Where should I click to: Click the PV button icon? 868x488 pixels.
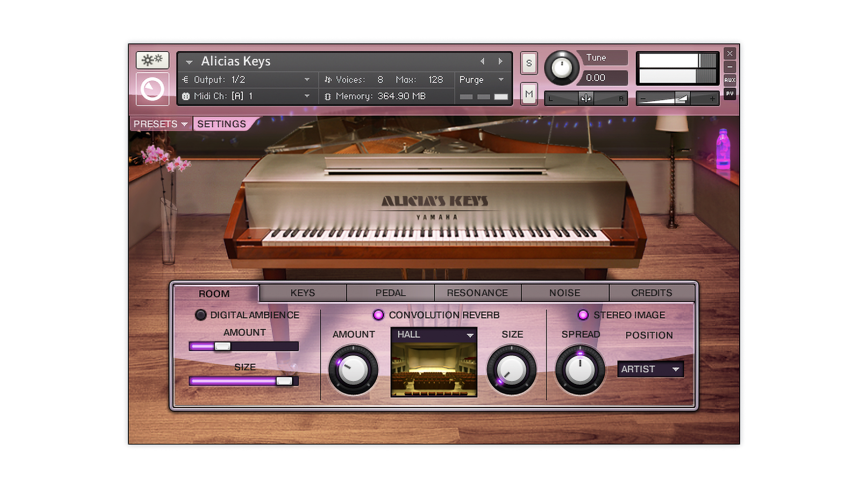pyautogui.click(x=730, y=94)
